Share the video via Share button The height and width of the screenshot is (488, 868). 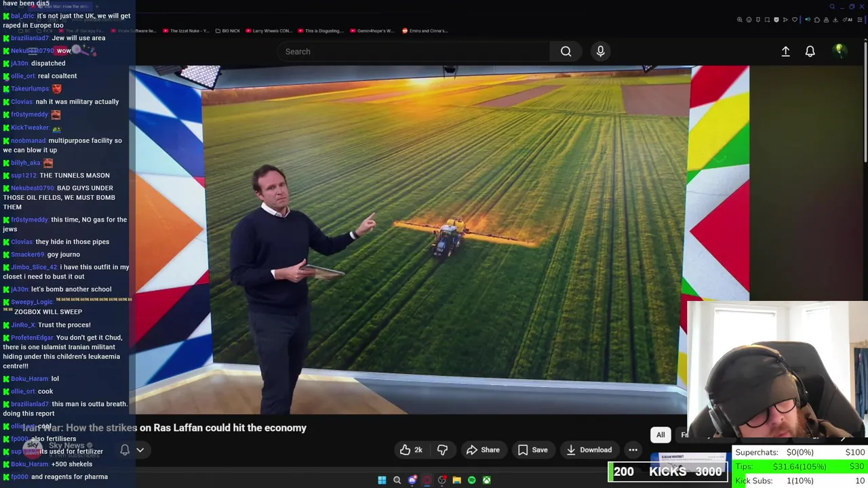[x=483, y=449]
